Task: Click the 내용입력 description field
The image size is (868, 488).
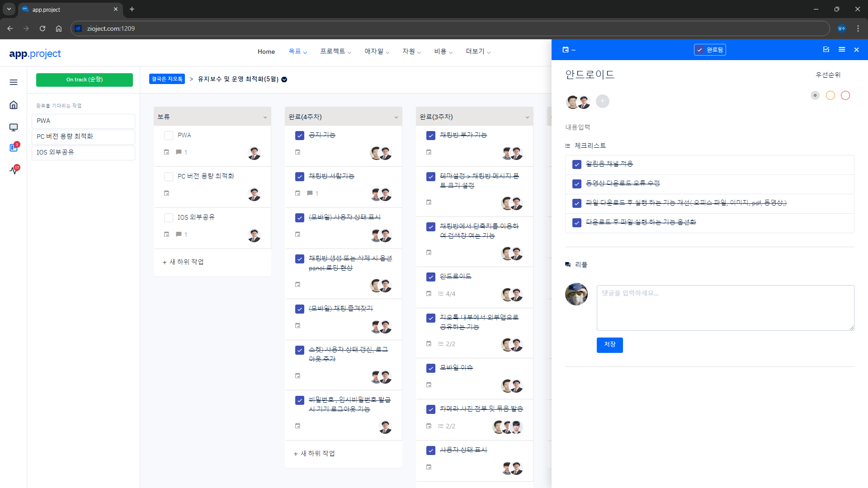Action: (578, 127)
